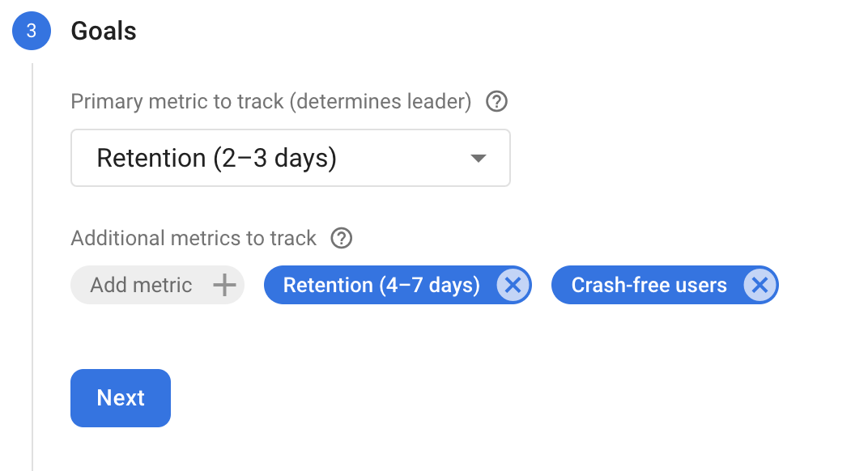Screen dimensions: 868x471
Task: Click the dropdown arrow on Retention (2–3 days)
Action: pyautogui.click(x=477, y=158)
